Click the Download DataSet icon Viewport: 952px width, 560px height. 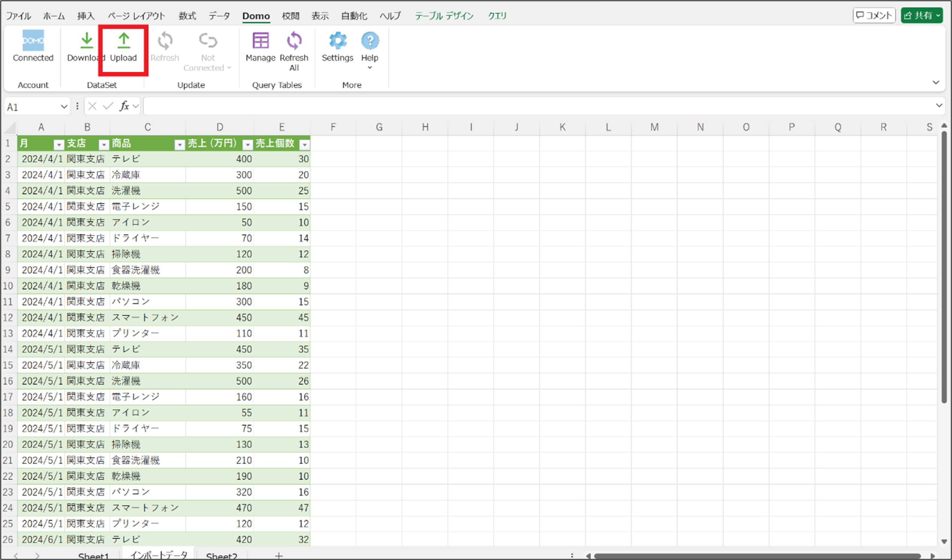[x=86, y=41]
